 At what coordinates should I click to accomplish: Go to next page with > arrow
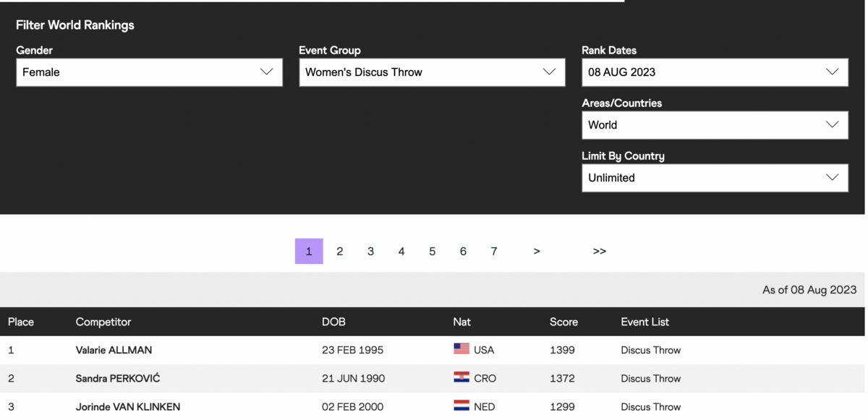click(537, 252)
